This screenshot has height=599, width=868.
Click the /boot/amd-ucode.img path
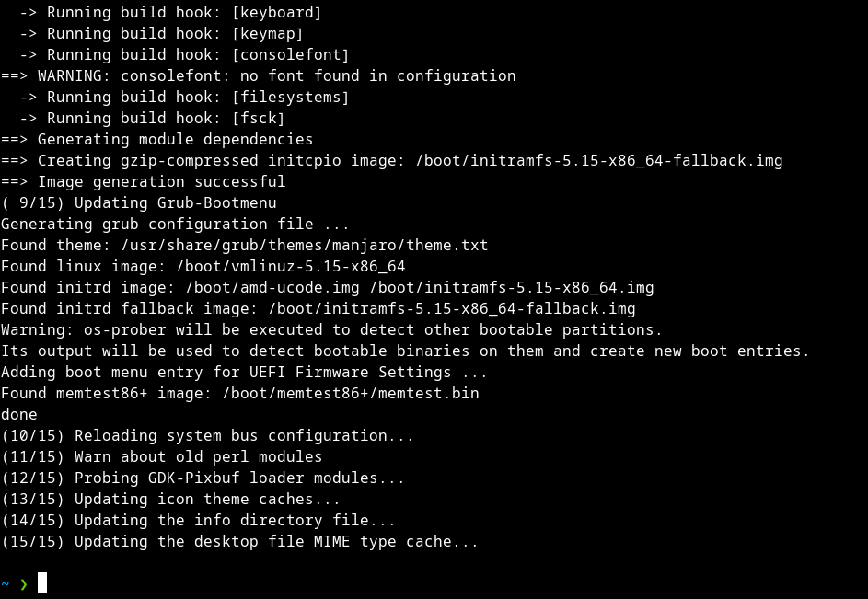click(x=272, y=287)
